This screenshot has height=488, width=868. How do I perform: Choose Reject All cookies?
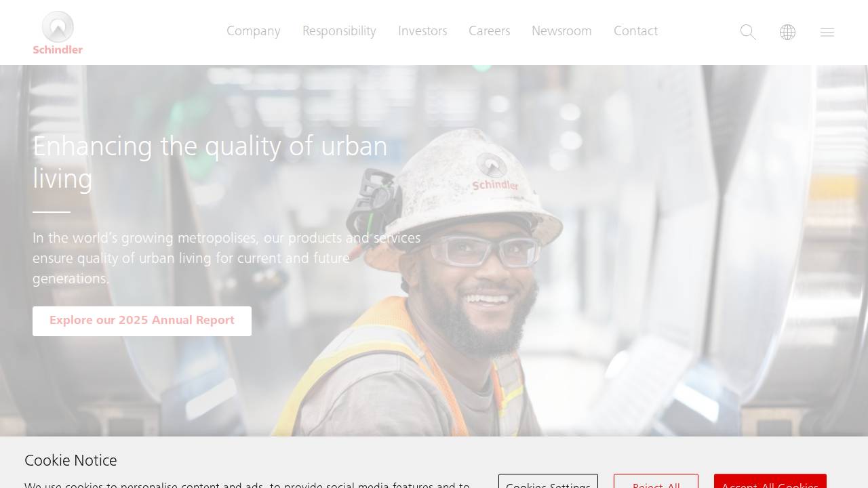coord(656,481)
